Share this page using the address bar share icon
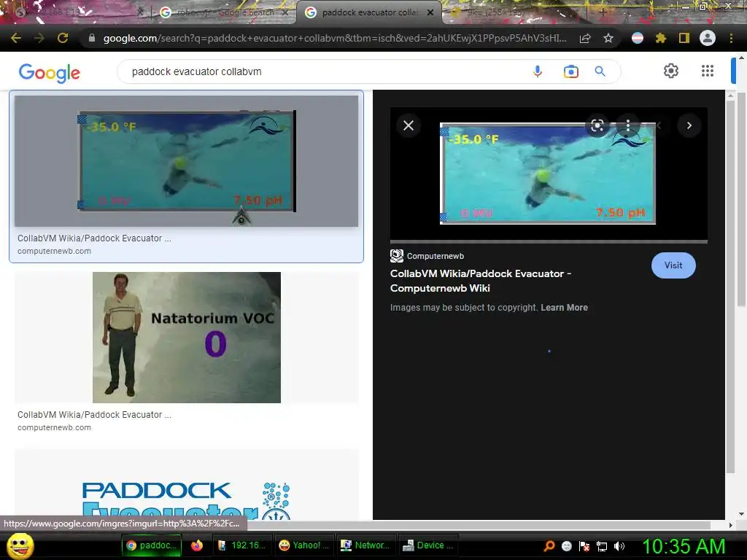 (x=585, y=38)
